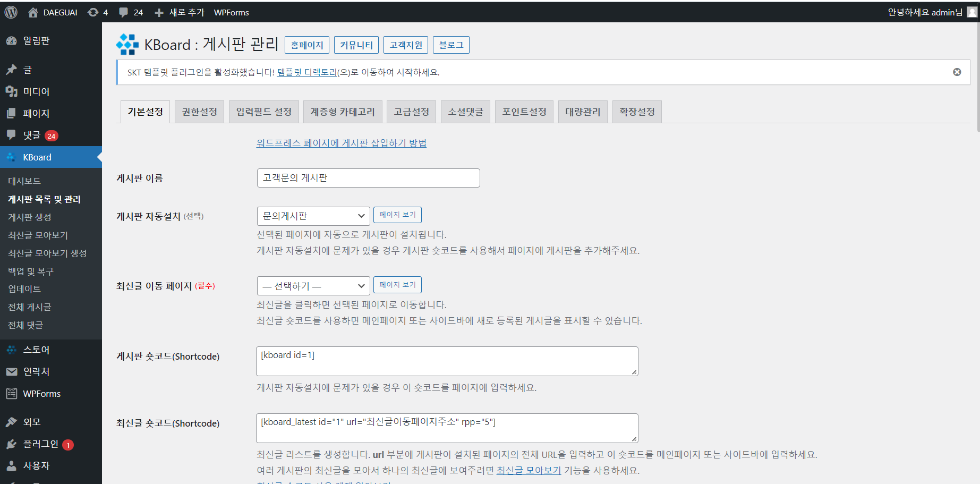Click the 플러그인 plugin icon

[x=11, y=444]
